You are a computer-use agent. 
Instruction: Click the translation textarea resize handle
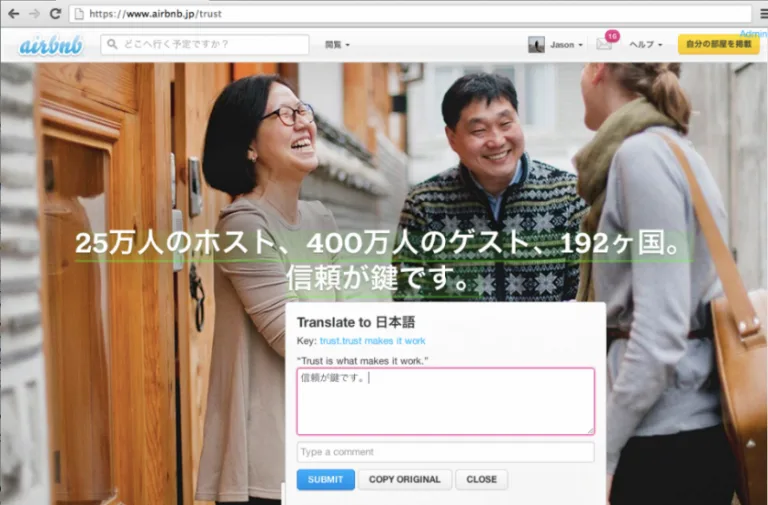pos(590,430)
